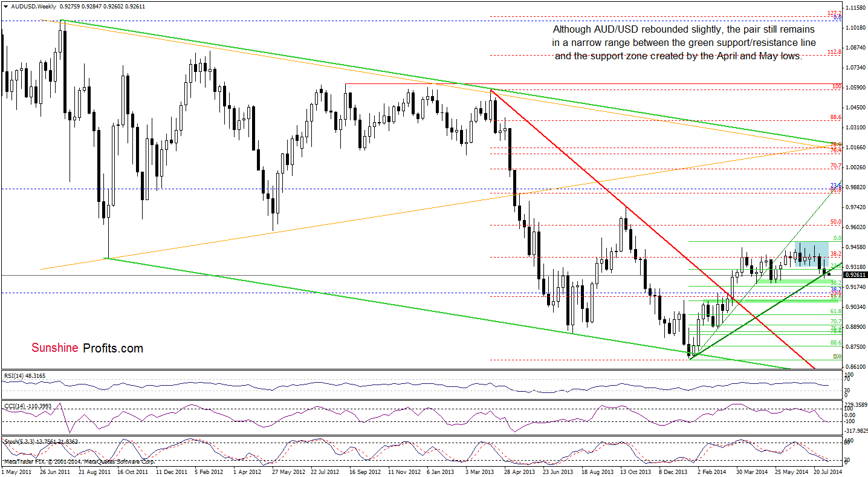
Task: Click the 1.07340 price axis label
Action: pyautogui.click(x=856, y=68)
